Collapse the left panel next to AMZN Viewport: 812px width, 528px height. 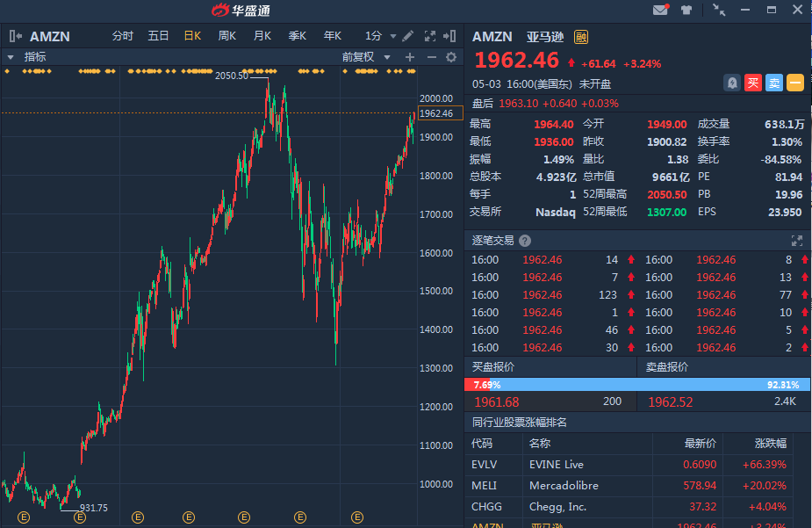point(16,36)
